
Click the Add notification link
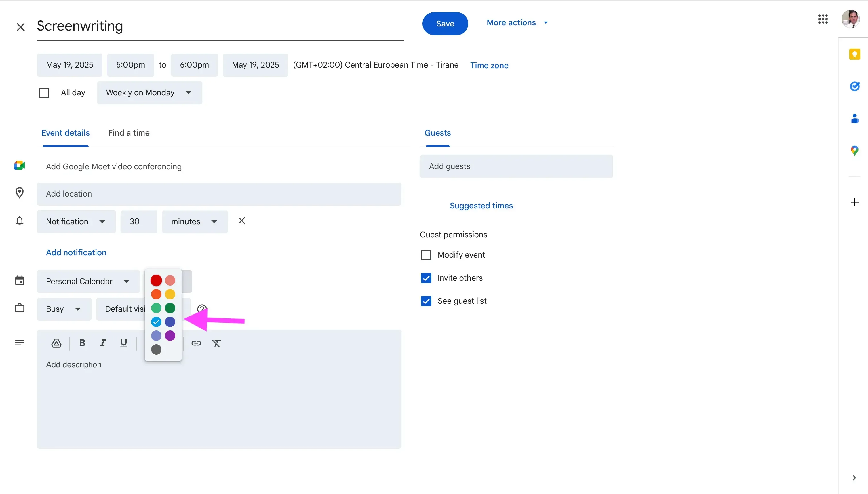76,252
